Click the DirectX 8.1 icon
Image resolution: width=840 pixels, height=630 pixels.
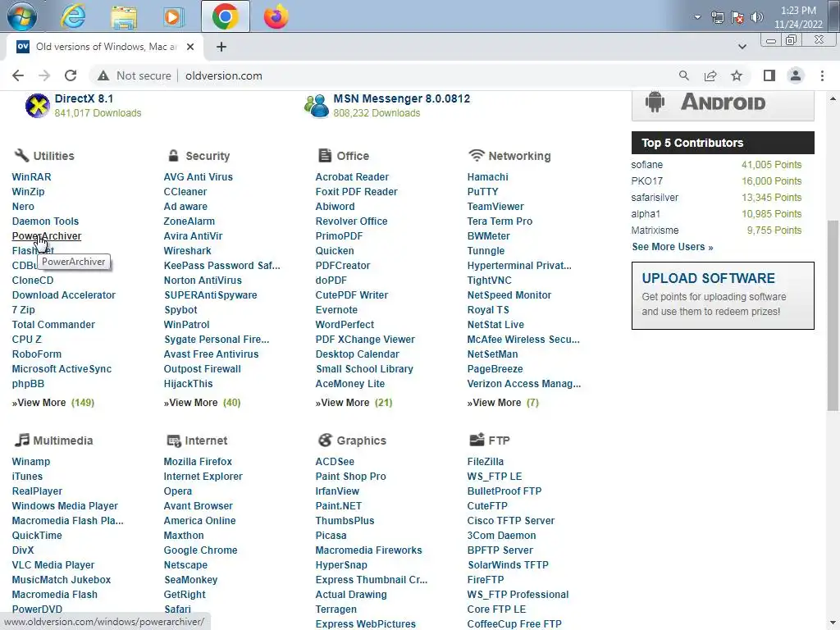coord(38,106)
